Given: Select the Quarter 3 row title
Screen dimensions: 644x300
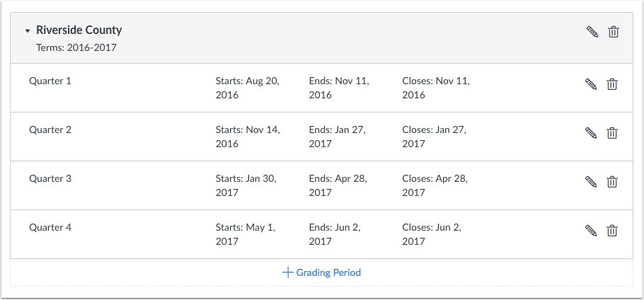Looking at the screenshot, I should click(x=50, y=178).
